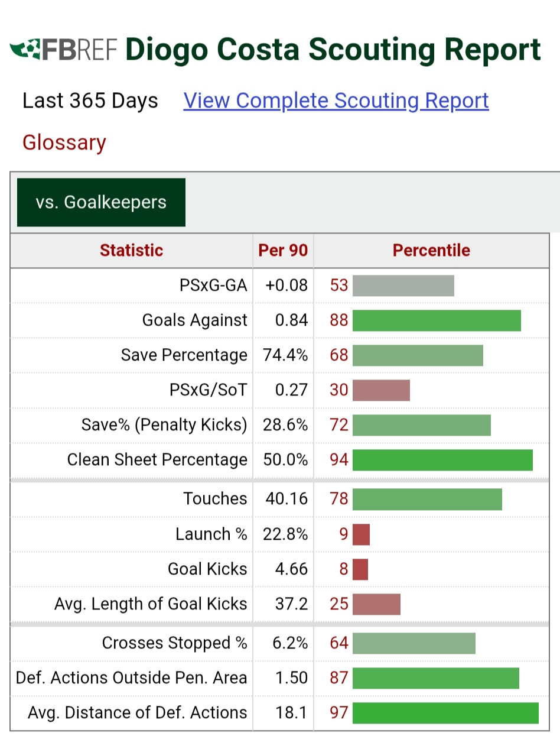Click the Save Percentage row label
The height and width of the screenshot is (736, 560).
click(x=184, y=355)
